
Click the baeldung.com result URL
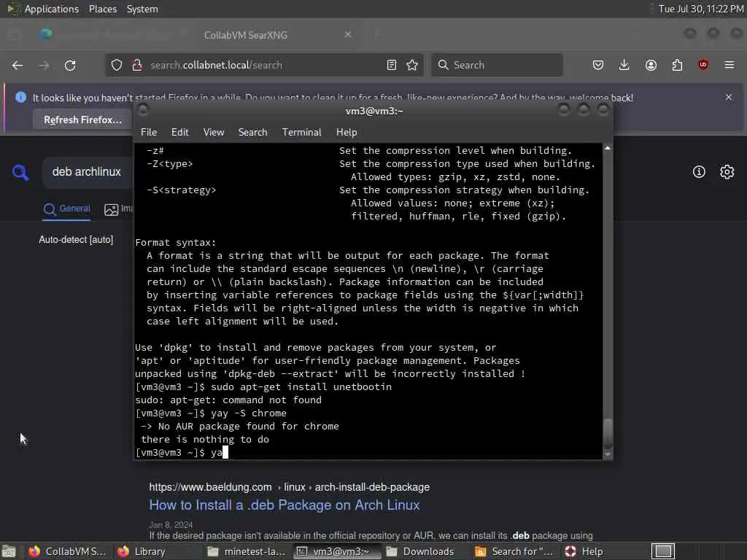tap(289, 487)
